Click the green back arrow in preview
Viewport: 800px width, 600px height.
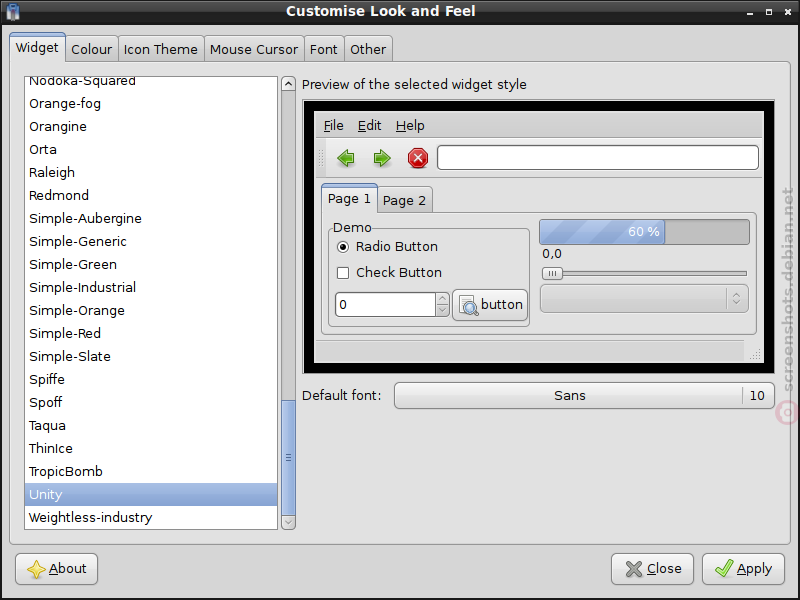(346, 158)
